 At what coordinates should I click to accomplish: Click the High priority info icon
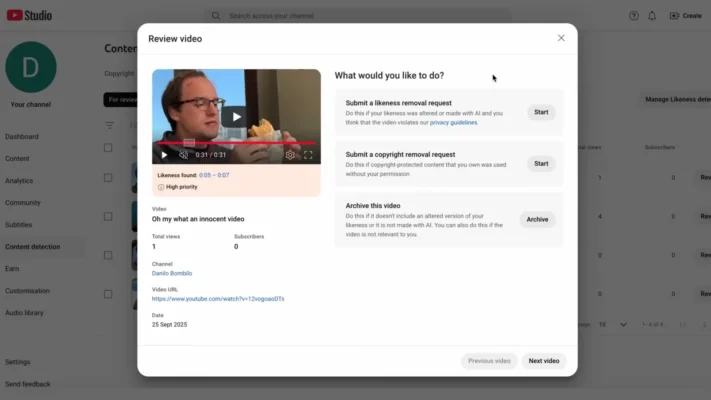[161, 187]
